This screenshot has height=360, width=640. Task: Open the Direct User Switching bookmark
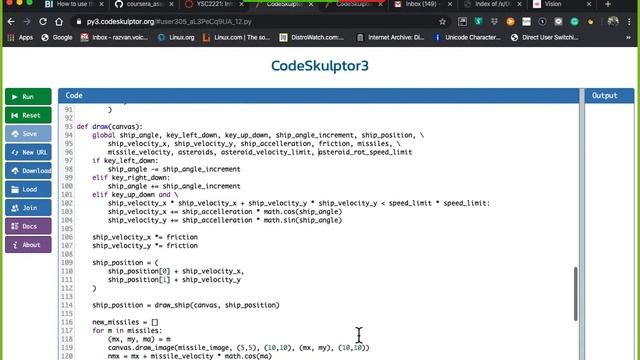(x=544, y=38)
